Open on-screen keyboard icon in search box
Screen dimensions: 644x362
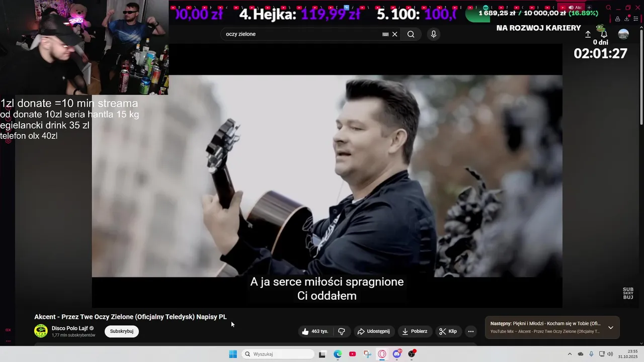click(385, 34)
